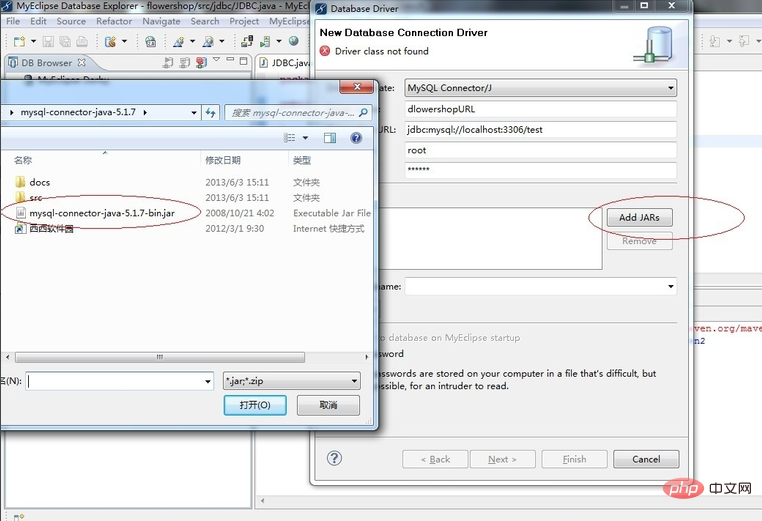This screenshot has height=521, width=762.
Task: Click the < Back button
Action: (435, 459)
